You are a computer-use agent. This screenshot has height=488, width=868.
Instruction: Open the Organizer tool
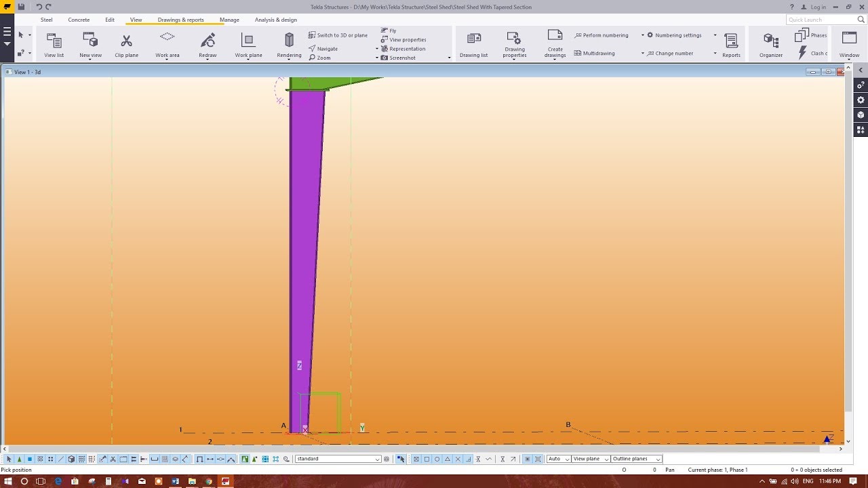point(770,42)
